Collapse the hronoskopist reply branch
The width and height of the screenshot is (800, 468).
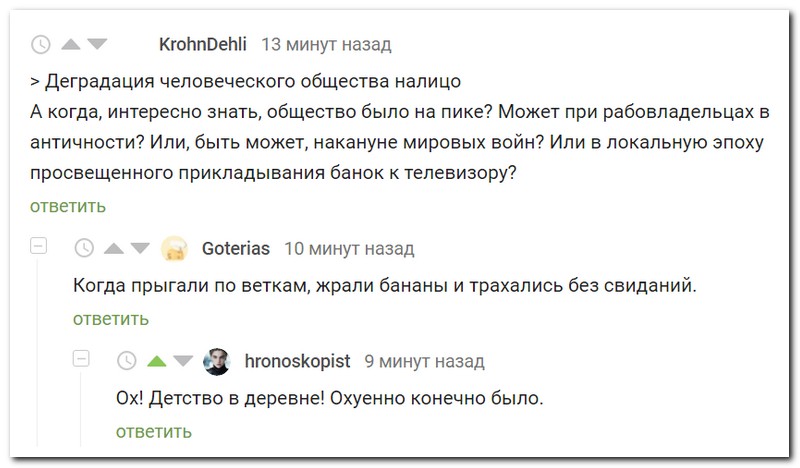click(82, 359)
